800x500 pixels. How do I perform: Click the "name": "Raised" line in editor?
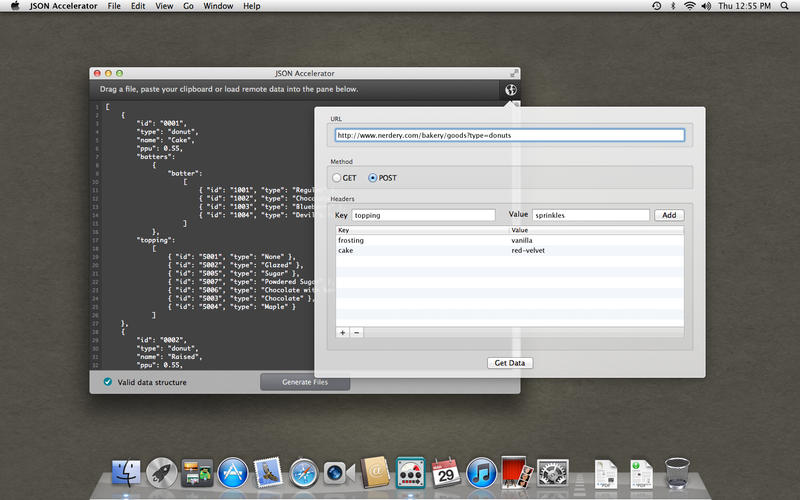(x=169, y=357)
